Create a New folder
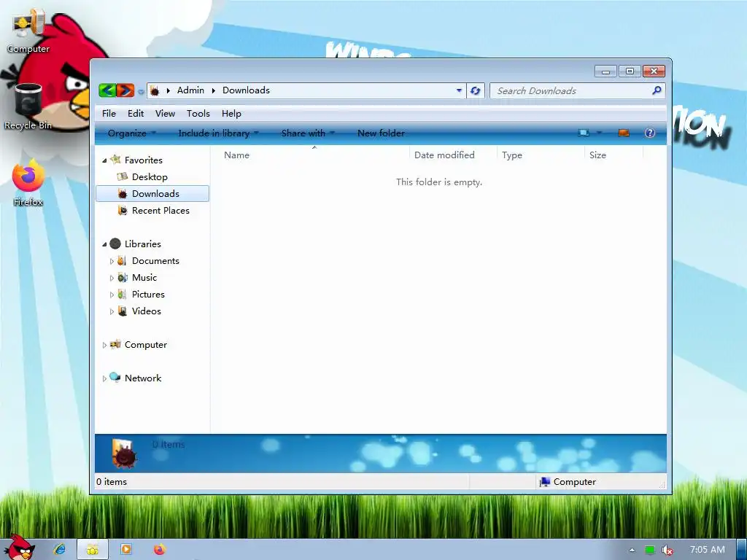747x560 pixels. [381, 133]
